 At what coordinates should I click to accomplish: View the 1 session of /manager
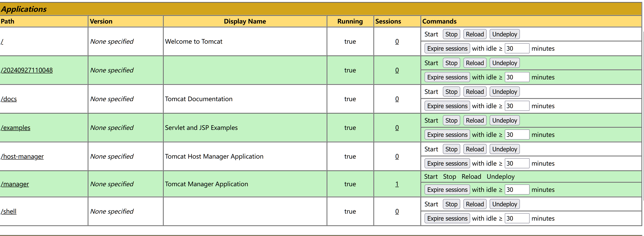[x=397, y=184]
